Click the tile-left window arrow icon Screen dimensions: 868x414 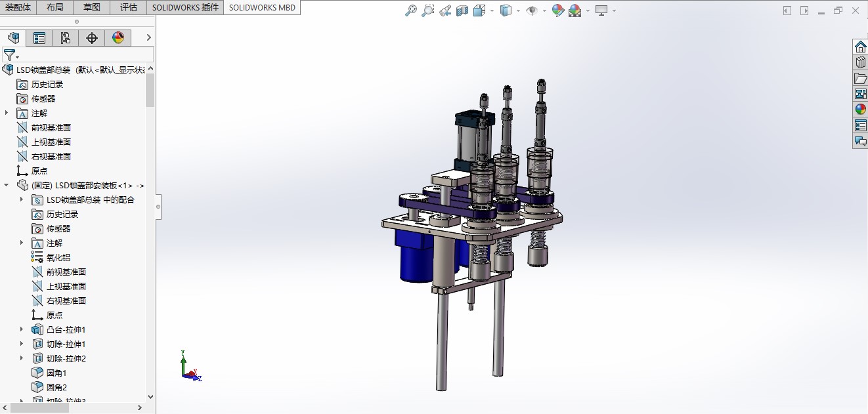click(787, 10)
